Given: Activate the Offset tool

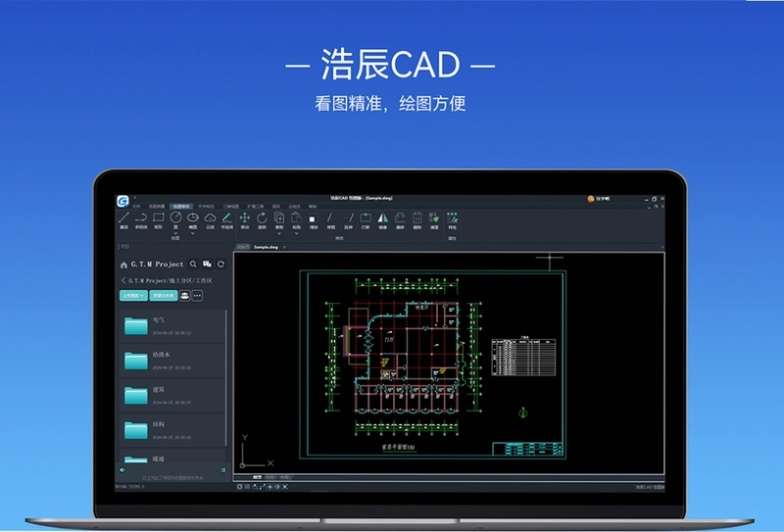Looking at the screenshot, I should 400,220.
